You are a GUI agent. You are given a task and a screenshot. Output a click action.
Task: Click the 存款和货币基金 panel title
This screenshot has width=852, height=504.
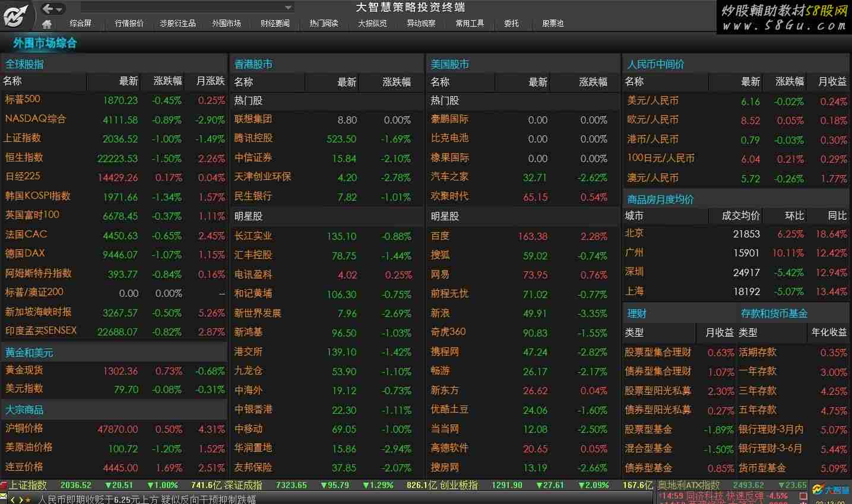pyautogui.click(x=774, y=313)
